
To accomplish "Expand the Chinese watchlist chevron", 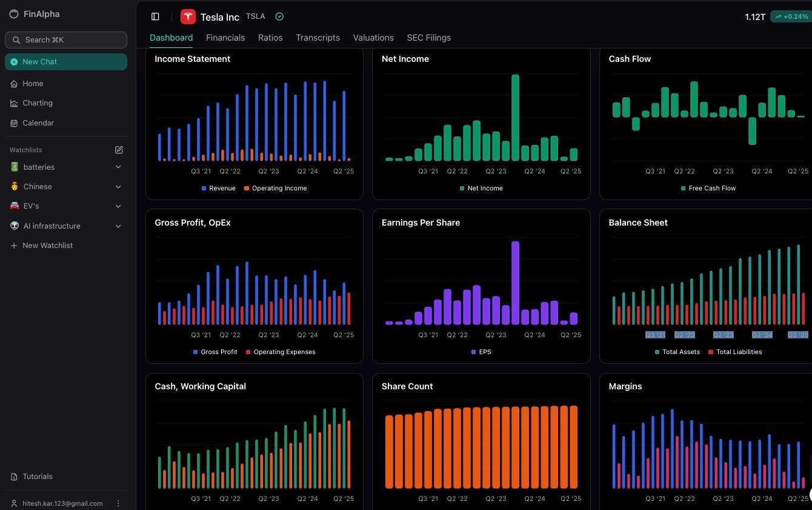I will point(118,187).
